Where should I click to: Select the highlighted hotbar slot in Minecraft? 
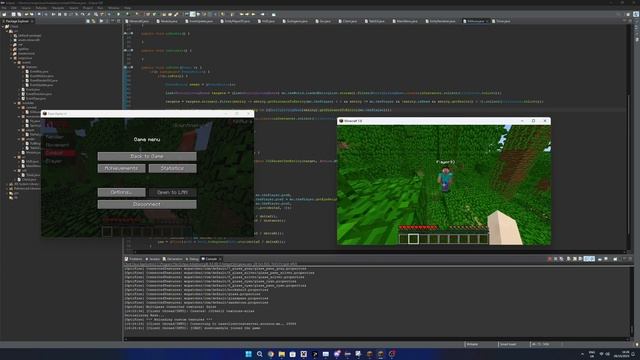point(413,239)
